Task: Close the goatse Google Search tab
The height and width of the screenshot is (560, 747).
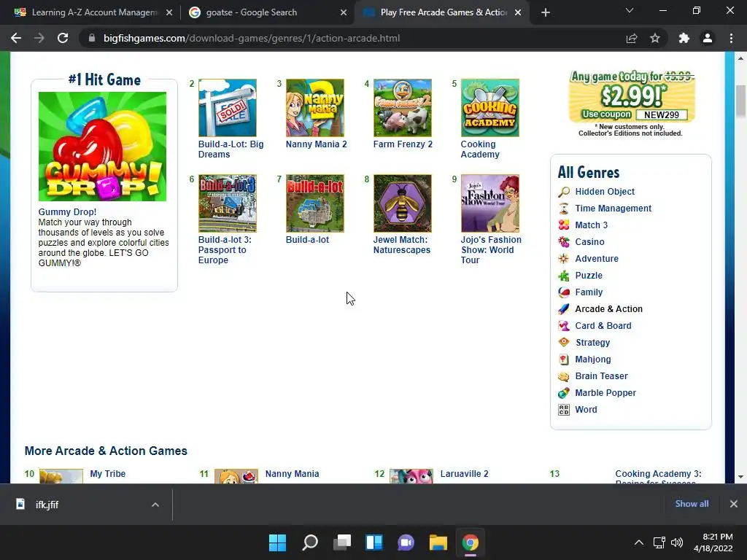Action: click(x=344, y=13)
